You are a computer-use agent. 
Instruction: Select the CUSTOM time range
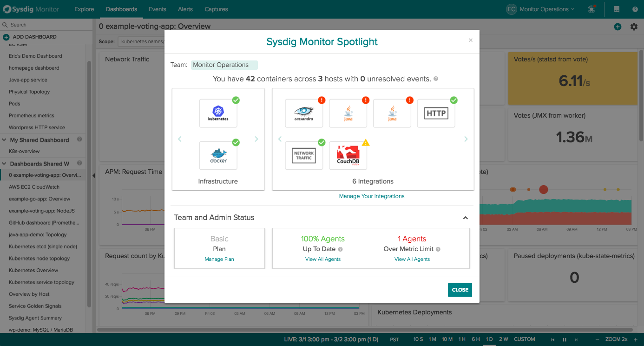(x=525, y=339)
